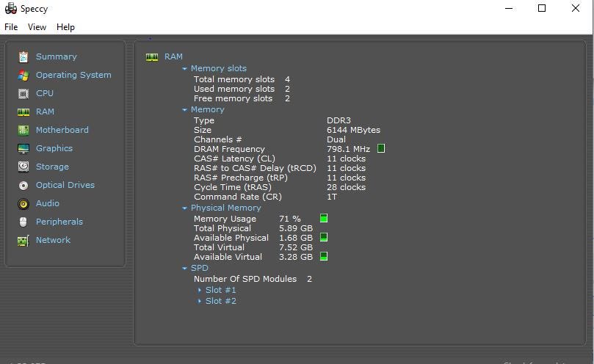The image size is (594, 364).
Task: Select the 'Used memory slots' row
Action: tap(242, 89)
